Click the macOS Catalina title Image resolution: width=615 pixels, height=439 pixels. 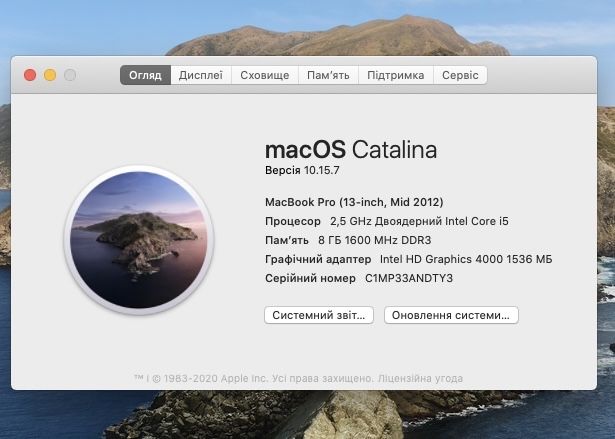coord(351,149)
